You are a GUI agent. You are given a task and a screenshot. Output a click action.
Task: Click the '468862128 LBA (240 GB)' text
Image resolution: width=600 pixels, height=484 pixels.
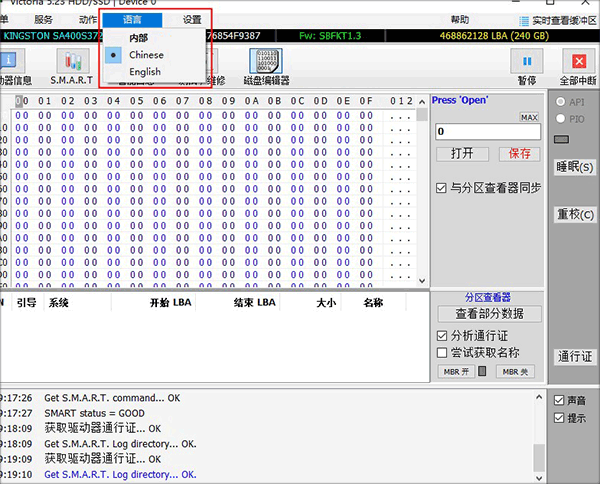point(494,36)
